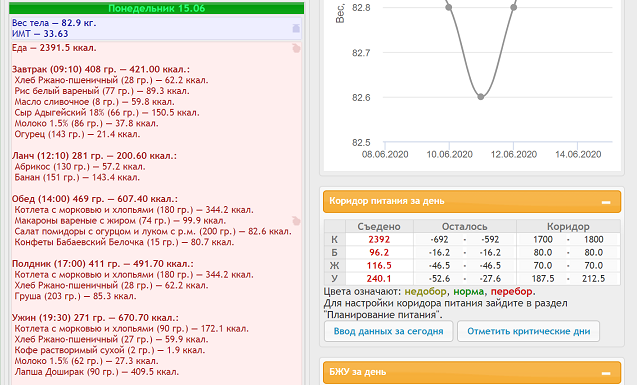637x385 pixels.
Task: Select 'Ланч (12:10)' meal heading
Action: [x=94, y=156]
